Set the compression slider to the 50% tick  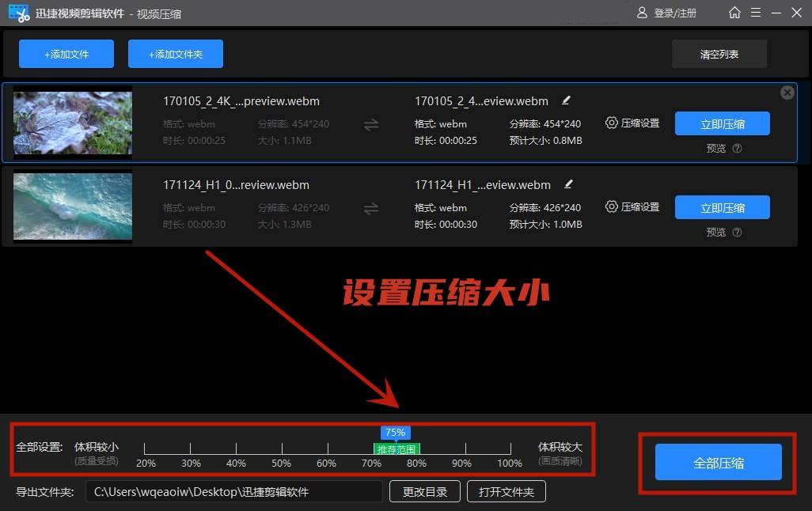click(283, 449)
